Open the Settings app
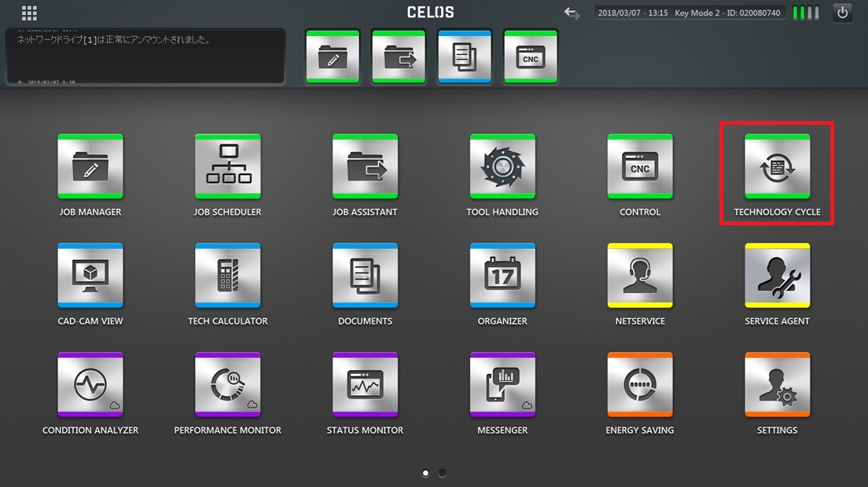 tap(778, 384)
